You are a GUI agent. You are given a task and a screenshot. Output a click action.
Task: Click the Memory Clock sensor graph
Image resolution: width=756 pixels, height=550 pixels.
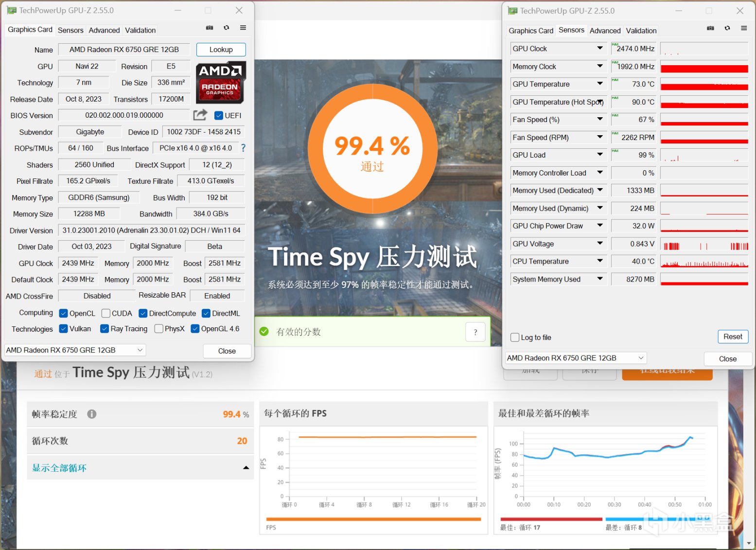704,67
